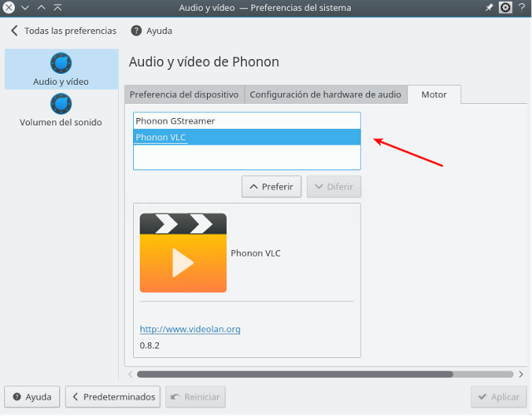Click the window settings icon in title bar
532x417 pixels.
pos(505,7)
